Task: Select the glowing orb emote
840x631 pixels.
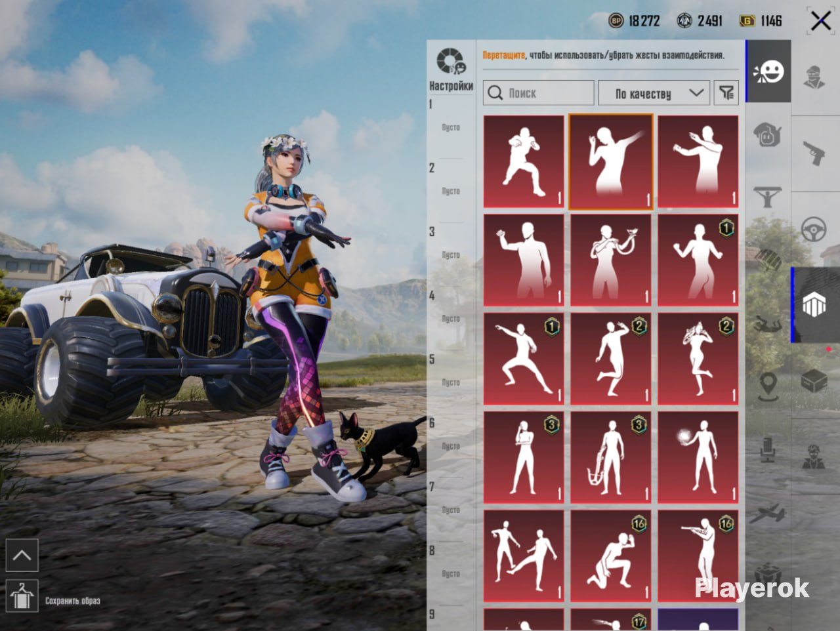Action: (698, 457)
